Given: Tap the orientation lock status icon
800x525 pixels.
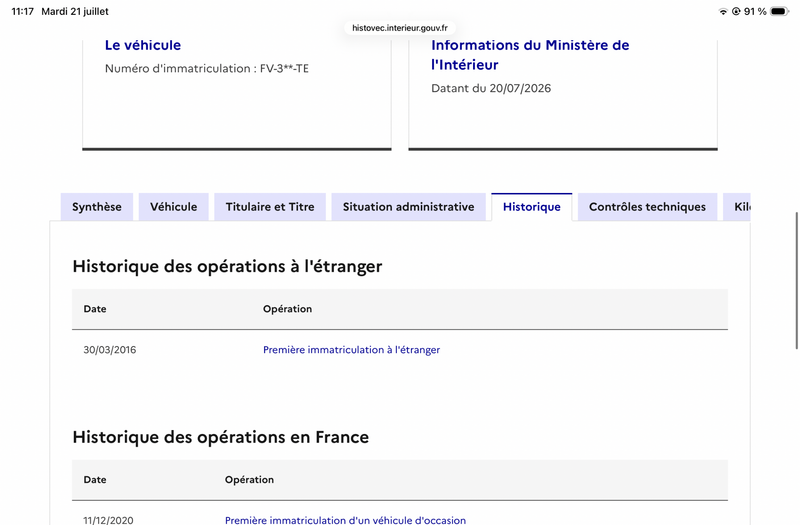Looking at the screenshot, I should (736, 11).
